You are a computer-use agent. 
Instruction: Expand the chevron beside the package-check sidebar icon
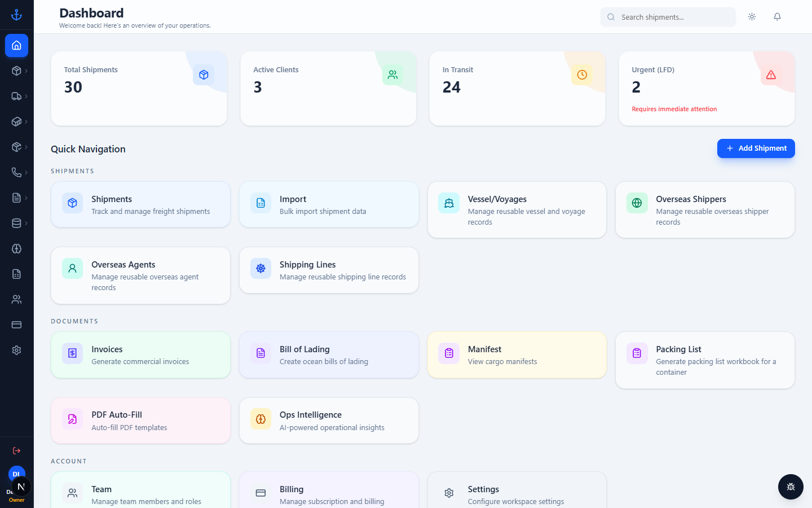tap(26, 147)
